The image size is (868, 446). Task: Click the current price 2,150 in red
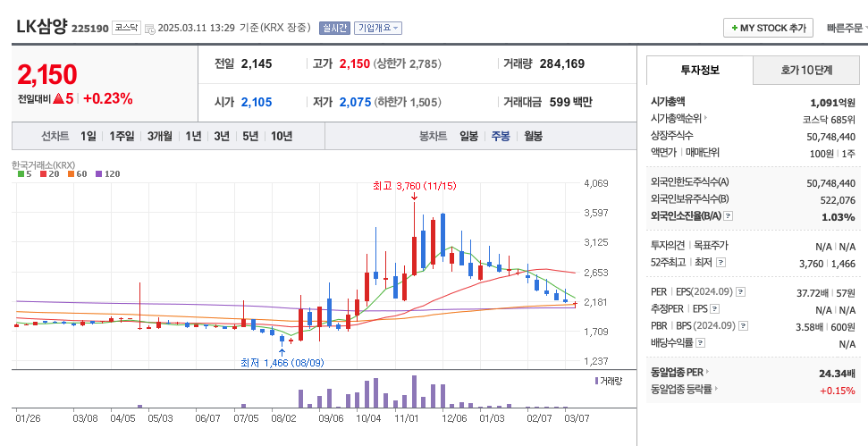point(47,75)
